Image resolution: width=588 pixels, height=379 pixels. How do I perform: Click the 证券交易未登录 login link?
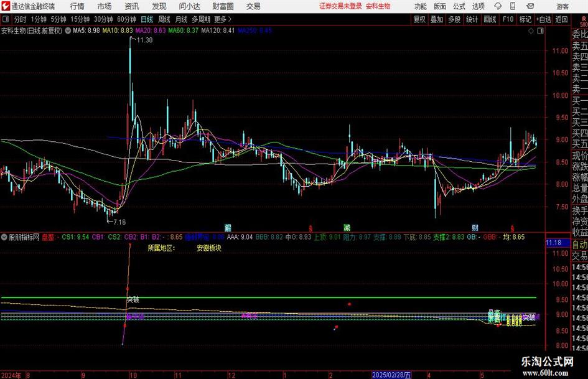coord(340,6)
